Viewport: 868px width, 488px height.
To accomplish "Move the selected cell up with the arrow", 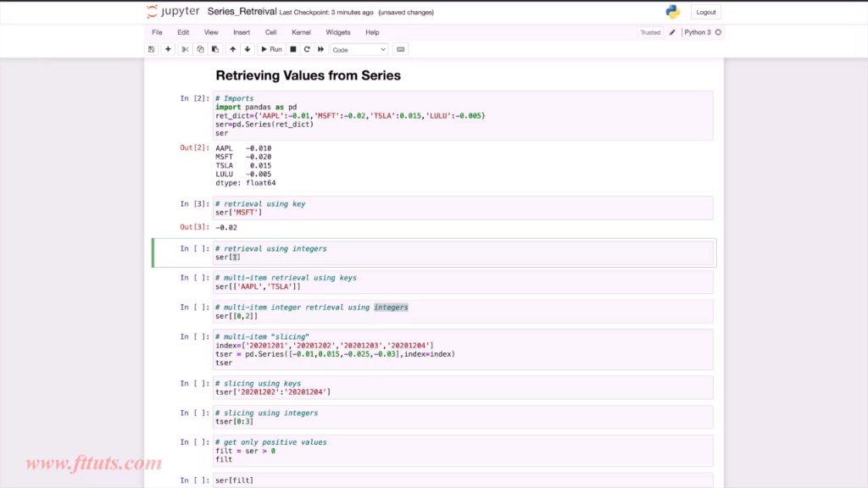I will [x=232, y=49].
